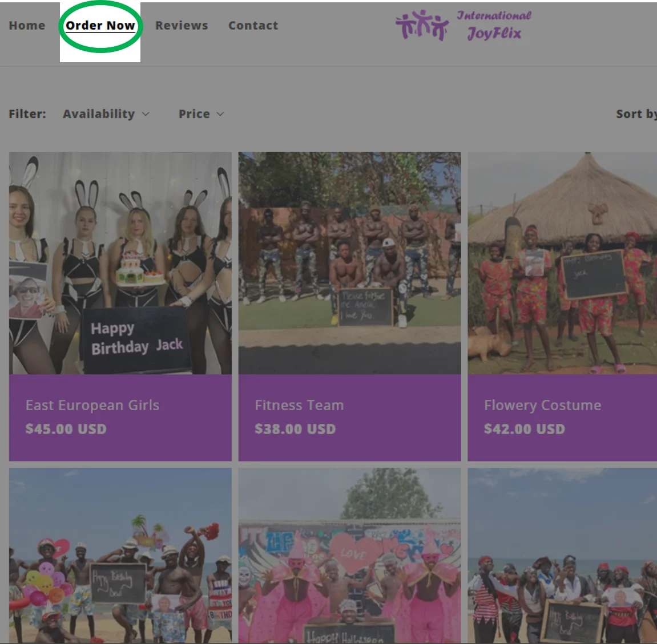Expand the Price filter dropdown

click(201, 114)
